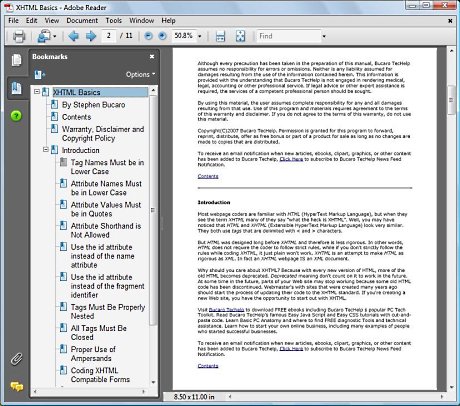Click the green How To help icon
The width and height of the screenshot is (460, 406).
tap(16, 116)
